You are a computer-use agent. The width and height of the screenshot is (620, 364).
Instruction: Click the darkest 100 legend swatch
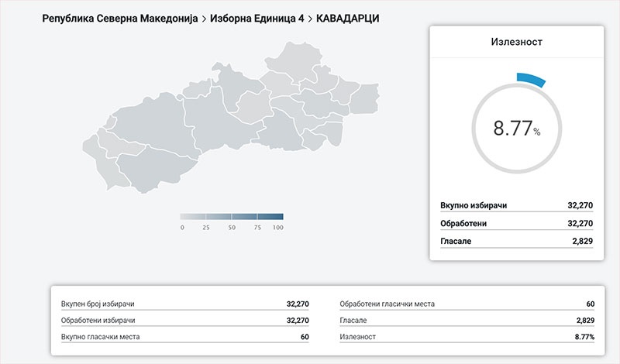click(x=270, y=217)
